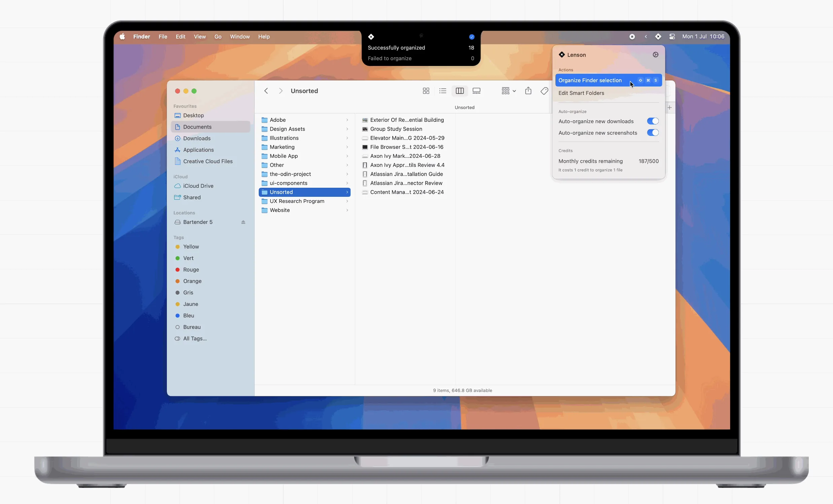The height and width of the screenshot is (504, 833).
Task: Select the ui-components folder
Action: (x=304, y=183)
